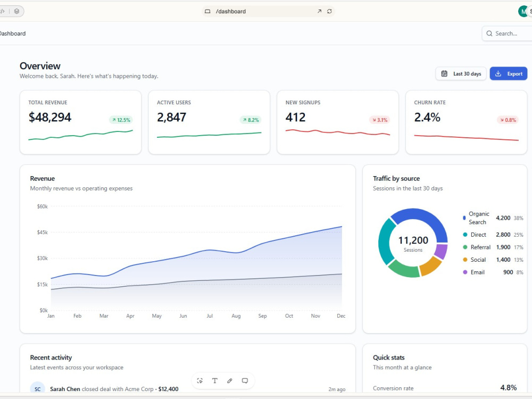Click the 2m ago timestamp
This screenshot has width=532, height=399.
point(337,389)
